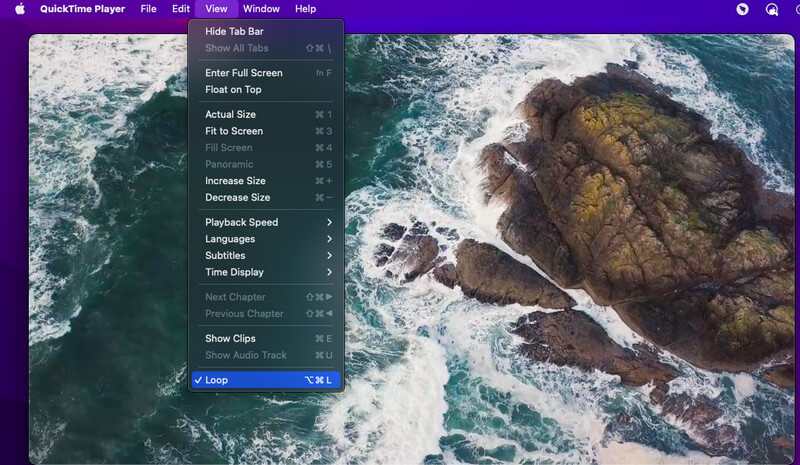The width and height of the screenshot is (800, 465).
Task: Choose Increase Size
Action: [x=266, y=181]
